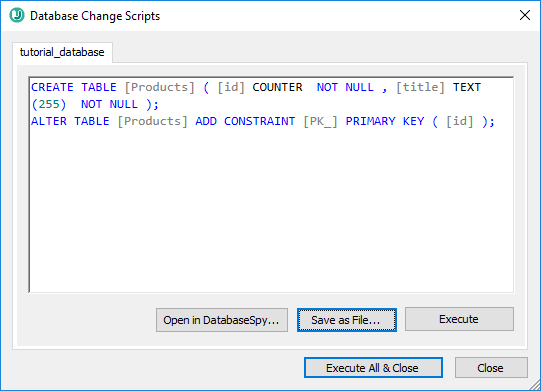
Task: Click [Products] in the CREATE TABLE line
Action: (x=159, y=87)
